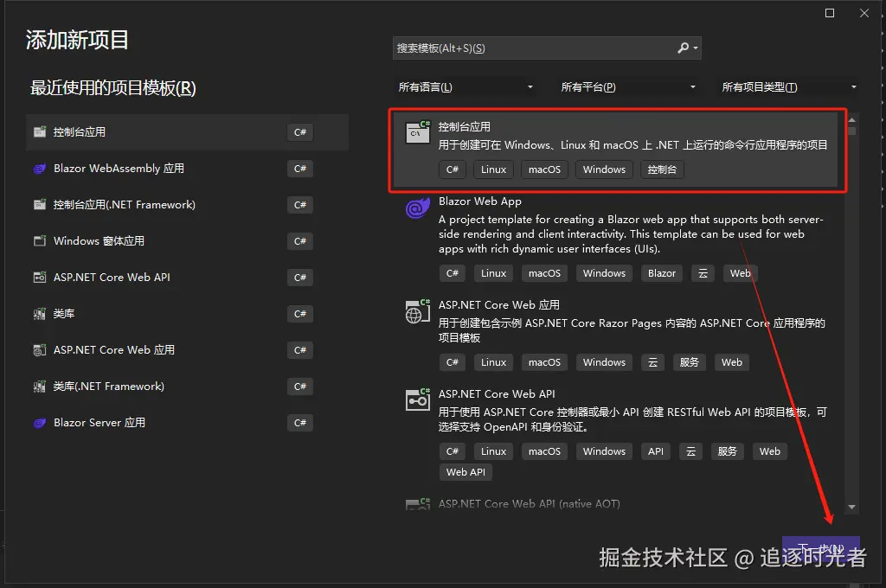Viewport: 886px width, 588px height.
Task: Click the Blazor WebAssembly app icon
Action: pos(40,169)
